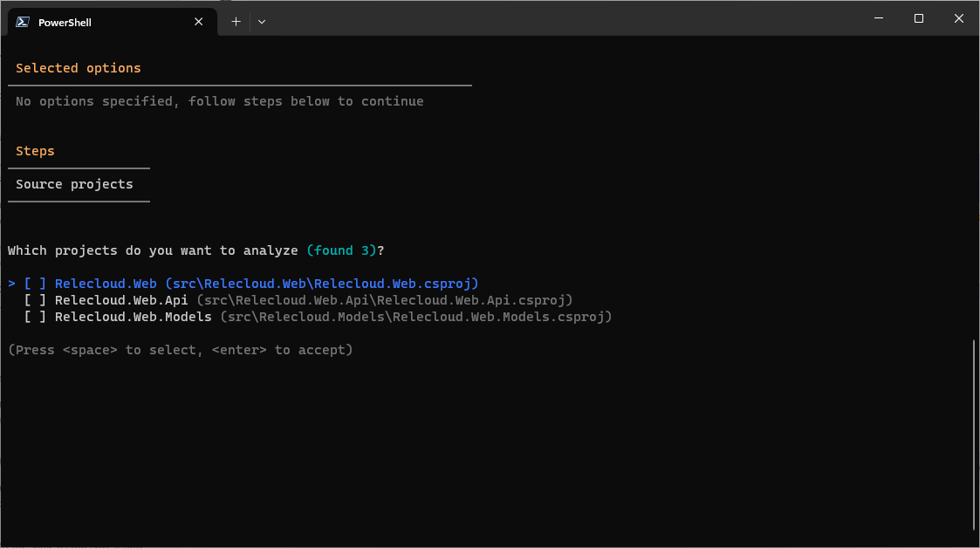
Task: Click the selection arrow beside Relecloud.Web
Action: (x=10, y=283)
